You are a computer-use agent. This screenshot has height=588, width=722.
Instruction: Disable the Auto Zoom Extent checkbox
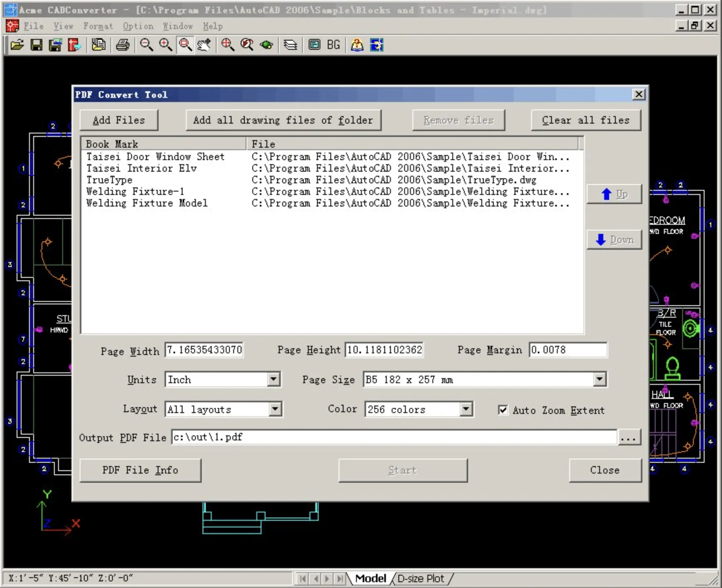[x=502, y=410]
